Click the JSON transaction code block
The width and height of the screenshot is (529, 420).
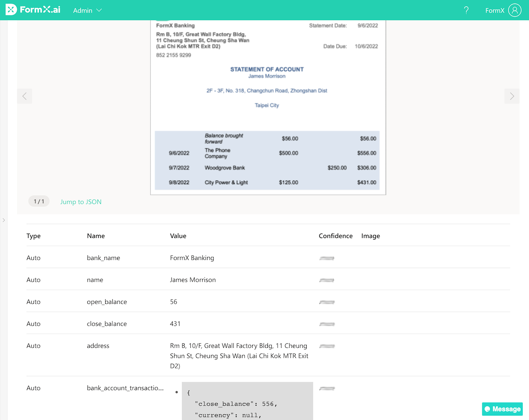[x=247, y=401]
